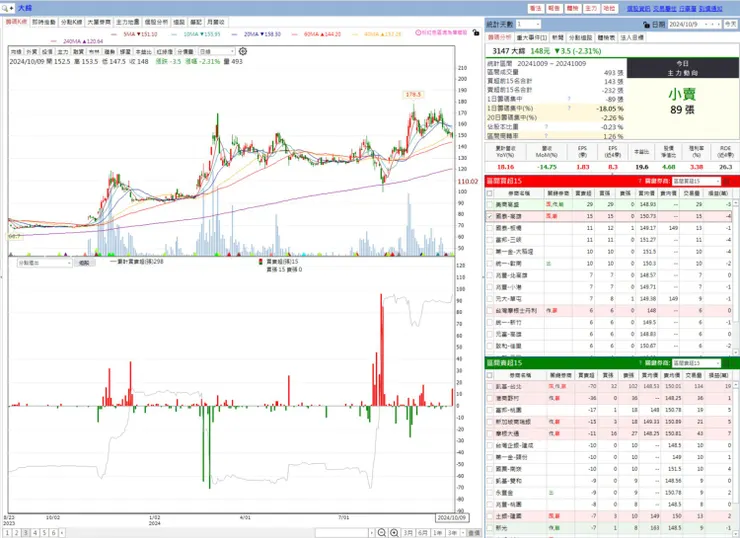Set chart range to 3月
The image size is (740, 538).
(x=408, y=532)
